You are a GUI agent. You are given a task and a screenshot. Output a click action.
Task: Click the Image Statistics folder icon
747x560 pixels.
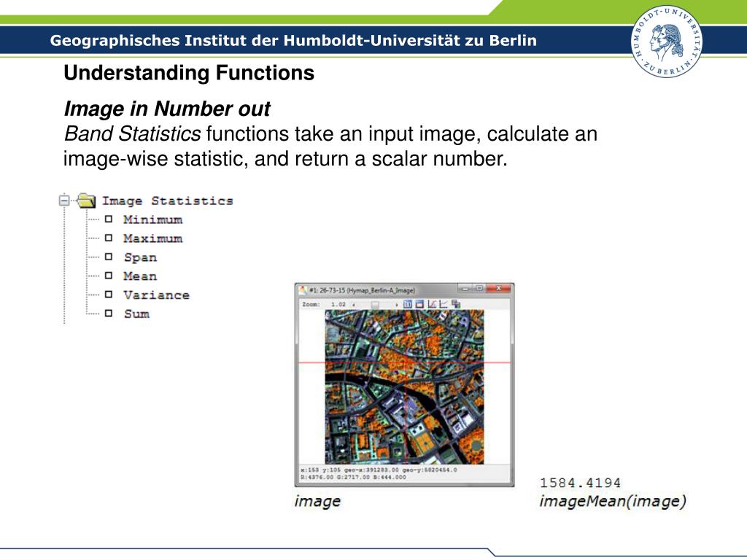coord(87,201)
